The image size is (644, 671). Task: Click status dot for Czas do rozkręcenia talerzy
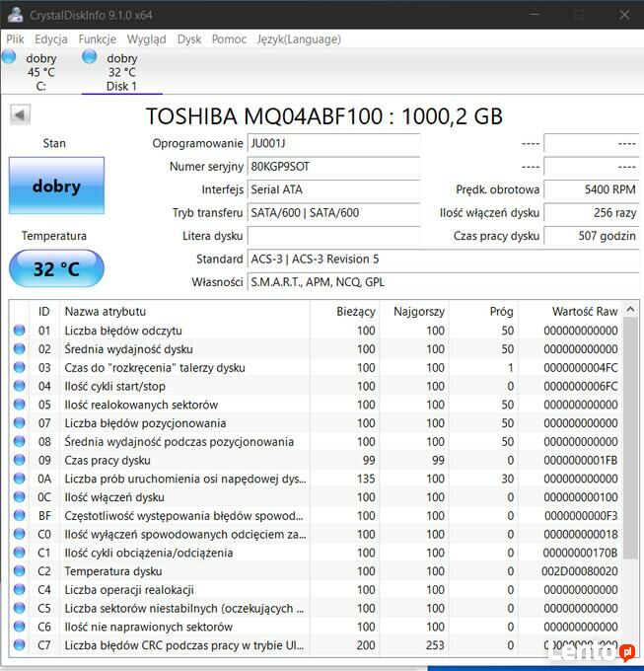pyautogui.click(x=20, y=367)
